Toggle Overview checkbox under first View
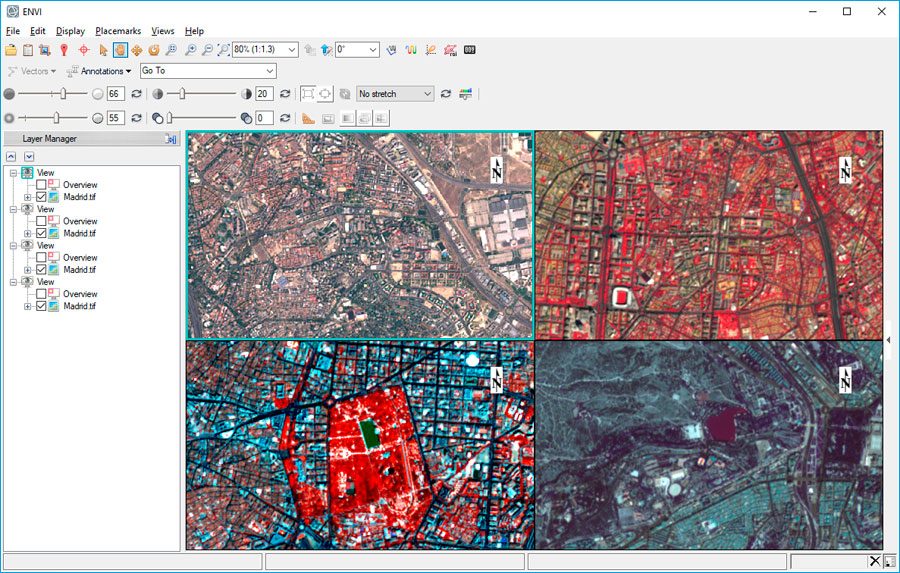This screenshot has height=573, width=900. click(41, 185)
